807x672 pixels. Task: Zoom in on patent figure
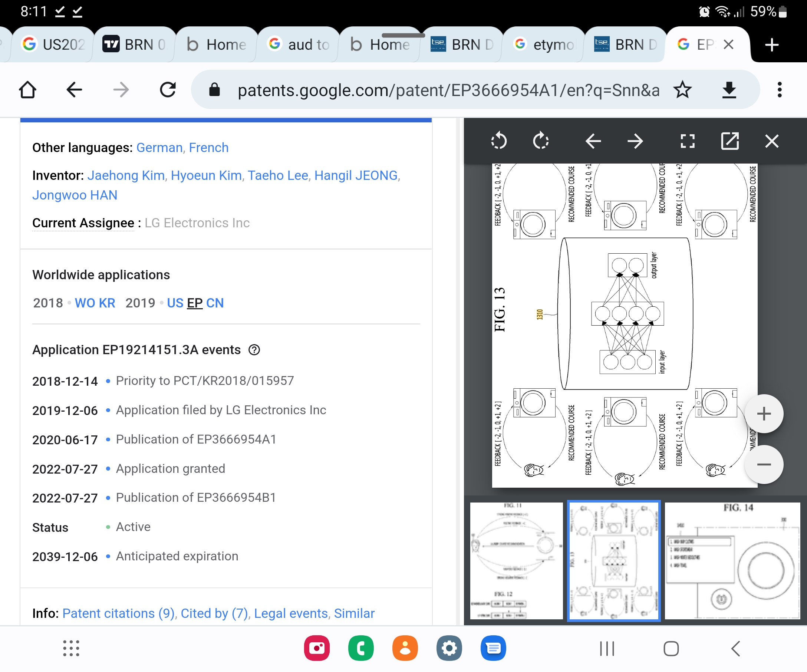[764, 414]
